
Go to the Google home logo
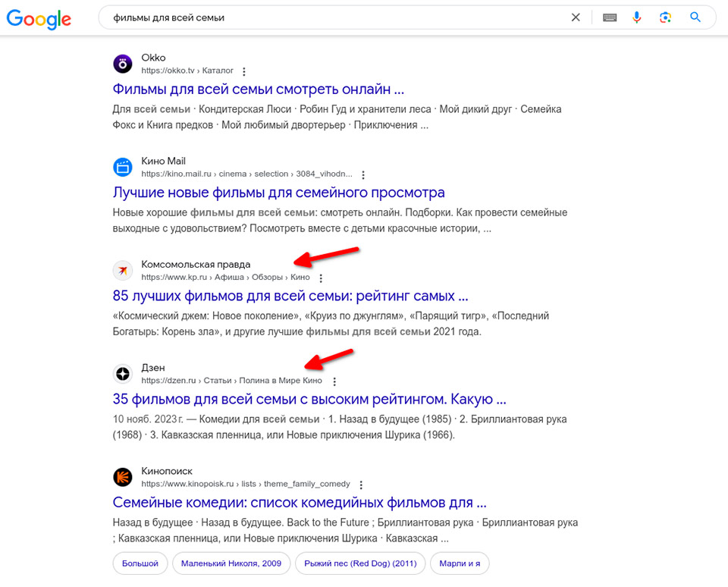[x=39, y=18]
